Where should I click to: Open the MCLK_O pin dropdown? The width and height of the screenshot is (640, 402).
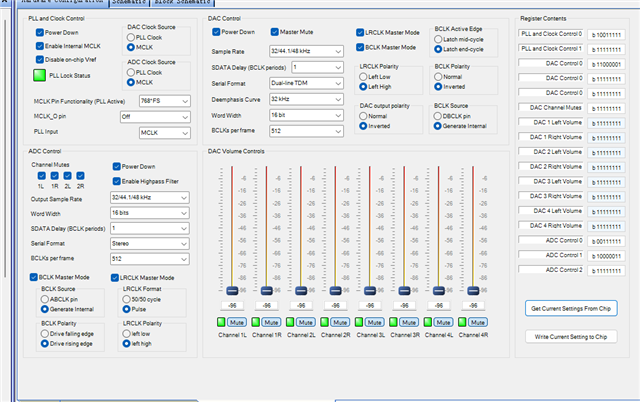[x=155, y=117]
